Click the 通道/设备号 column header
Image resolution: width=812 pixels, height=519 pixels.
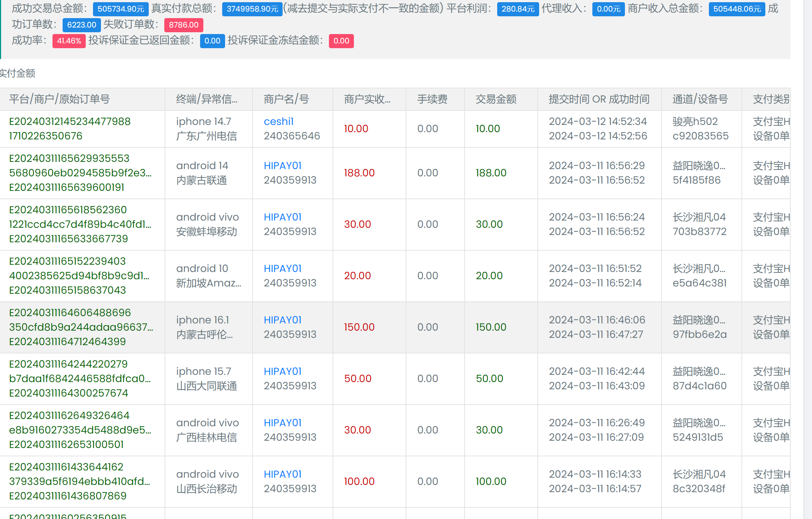coord(700,99)
